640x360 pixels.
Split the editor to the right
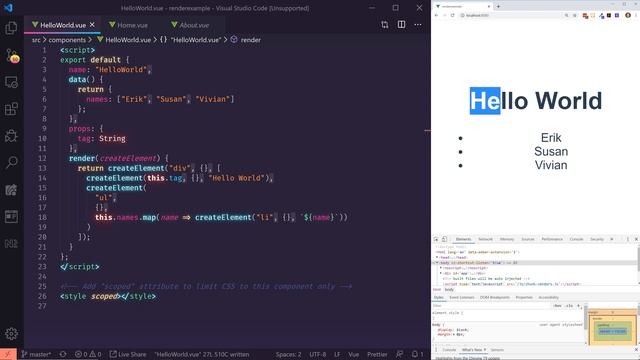(402, 25)
